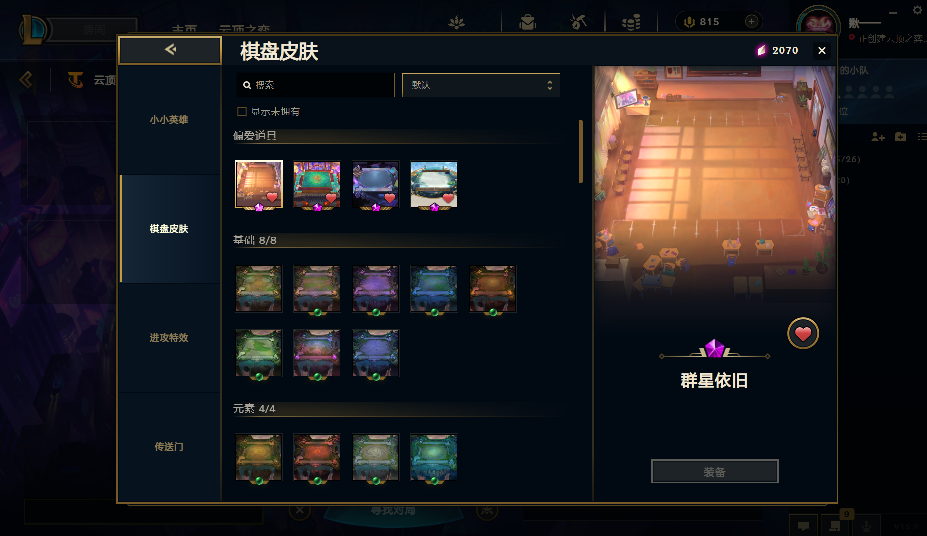927x536 pixels.
Task: Click the coin currency icon beside 815
Action: pyautogui.click(x=689, y=22)
